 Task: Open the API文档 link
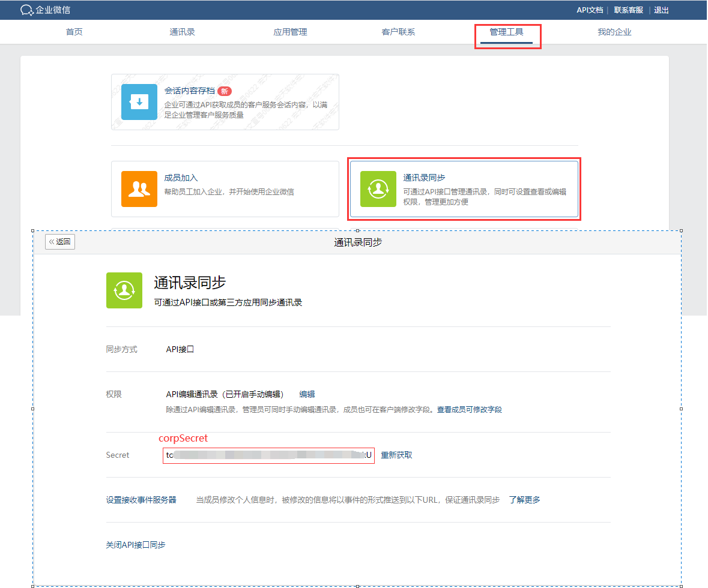coord(590,10)
